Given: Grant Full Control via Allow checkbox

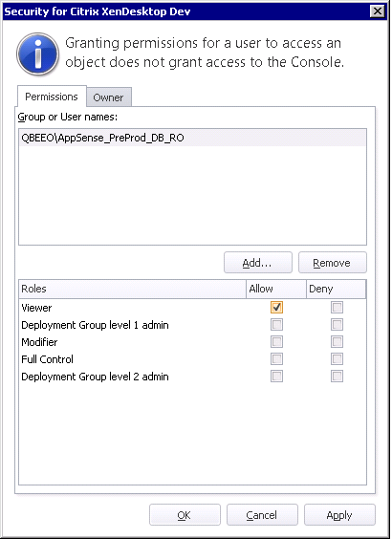Looking at the screenshot, I should [276, 359].
